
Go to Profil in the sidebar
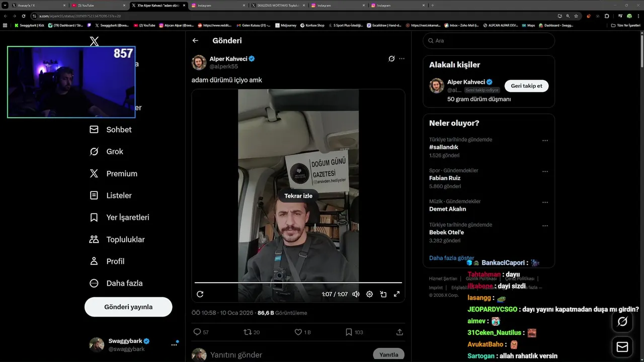(x=107, y=261)
